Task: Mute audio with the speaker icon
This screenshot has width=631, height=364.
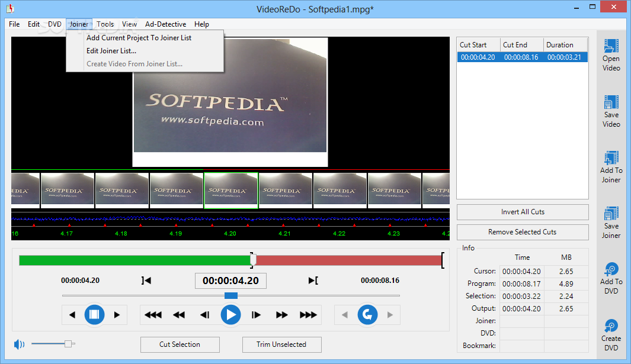Action: (x=19, y=344)
